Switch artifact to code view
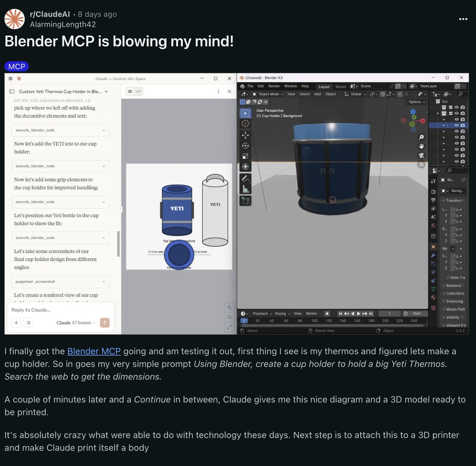The width and height of the screenshot is (476, 466). [x=138, y=91]
